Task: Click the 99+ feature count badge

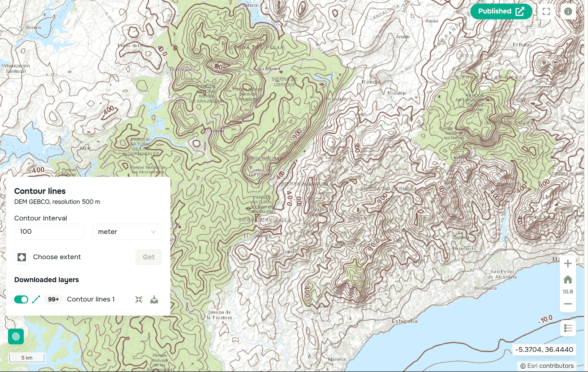Action: 54,299
